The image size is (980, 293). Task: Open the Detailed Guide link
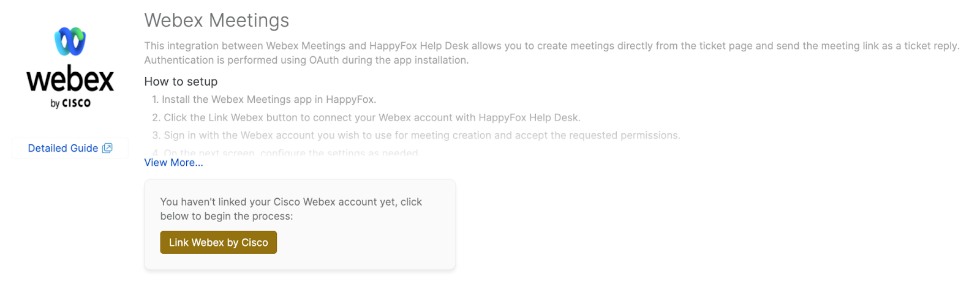coord(70,148)
